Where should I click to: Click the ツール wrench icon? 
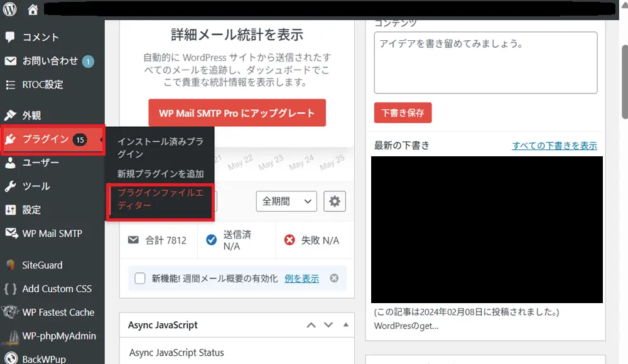pos(11,186)
